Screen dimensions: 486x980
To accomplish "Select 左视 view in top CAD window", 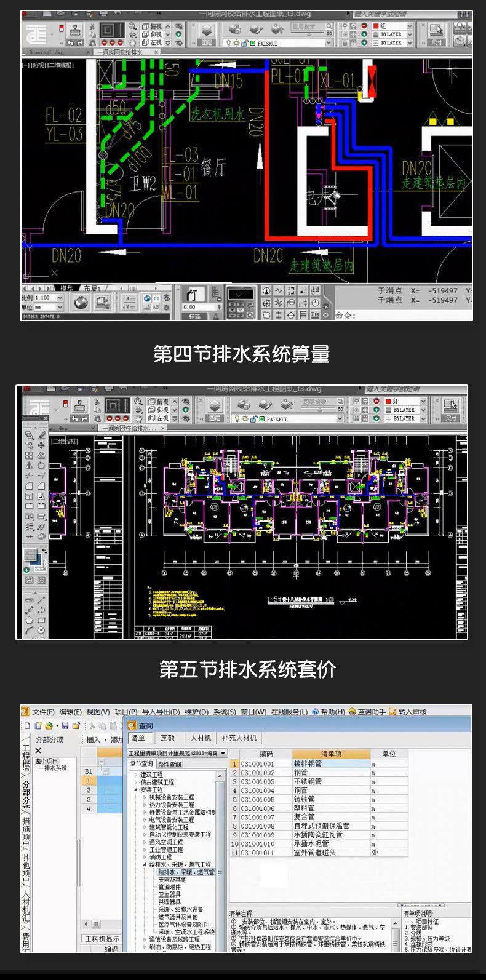I will click(x=151, y=42).
